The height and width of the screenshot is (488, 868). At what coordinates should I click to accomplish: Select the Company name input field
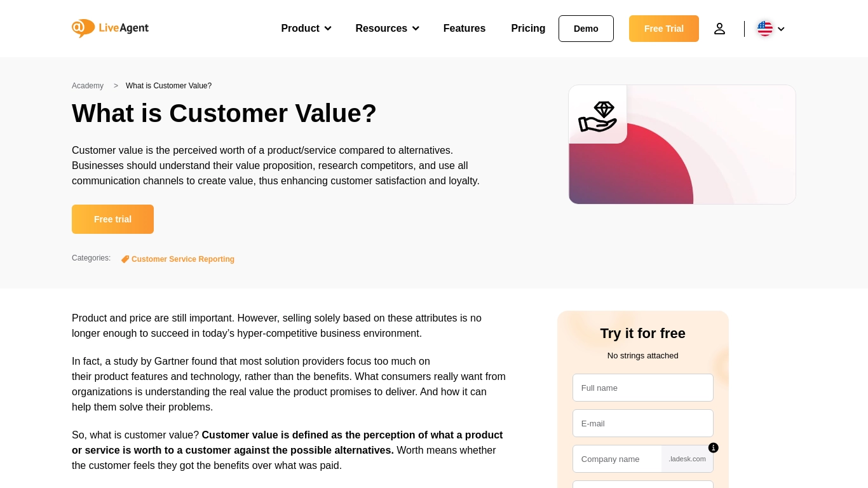tap(617, 459)
